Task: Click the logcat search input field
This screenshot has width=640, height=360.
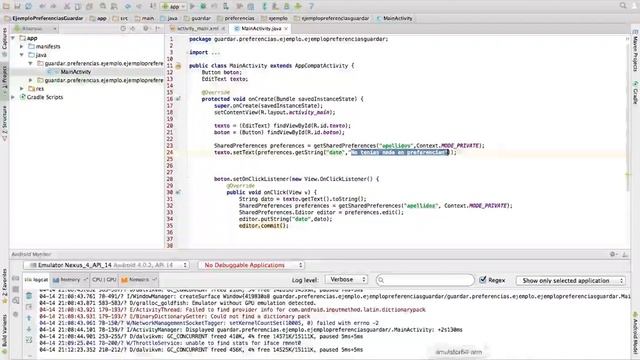Action: click(x=425, y=280)
